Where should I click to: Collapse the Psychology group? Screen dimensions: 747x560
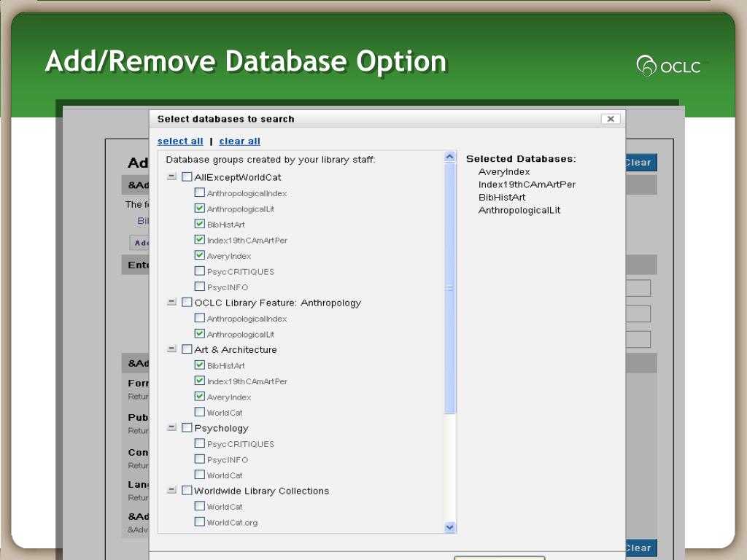click(171, 427)
